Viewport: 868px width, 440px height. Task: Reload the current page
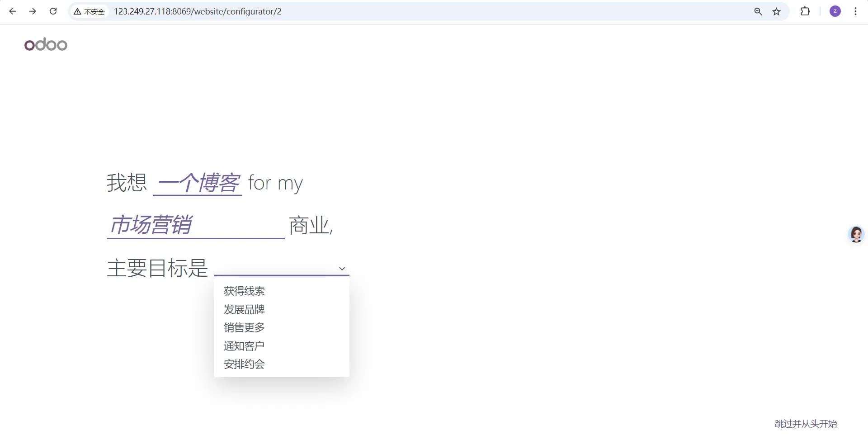pos(53,11)
